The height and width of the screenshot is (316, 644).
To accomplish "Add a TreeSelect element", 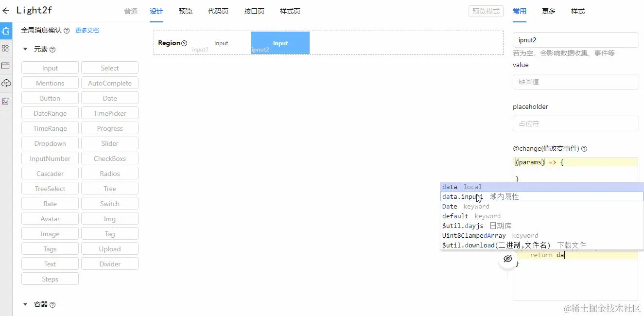I will 50,189.
